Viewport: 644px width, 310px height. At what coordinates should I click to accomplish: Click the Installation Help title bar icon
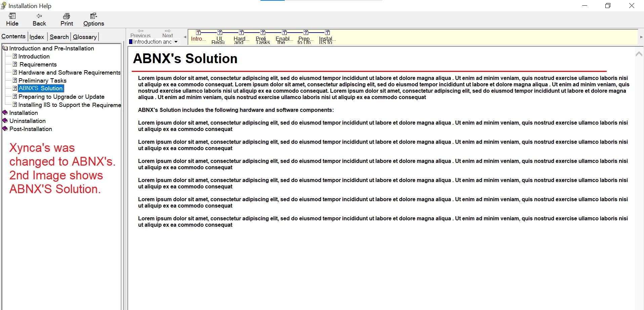click(x=3, y=6)
